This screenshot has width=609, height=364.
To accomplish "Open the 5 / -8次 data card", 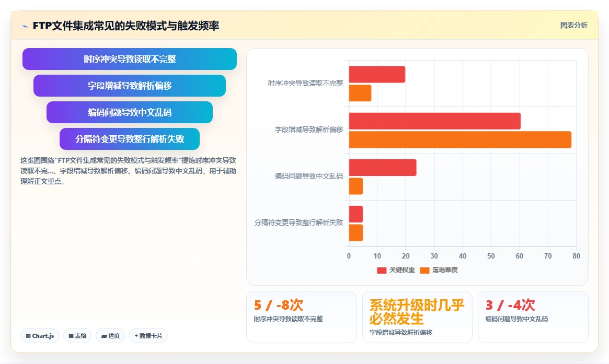I will click(x=302, y=317).
